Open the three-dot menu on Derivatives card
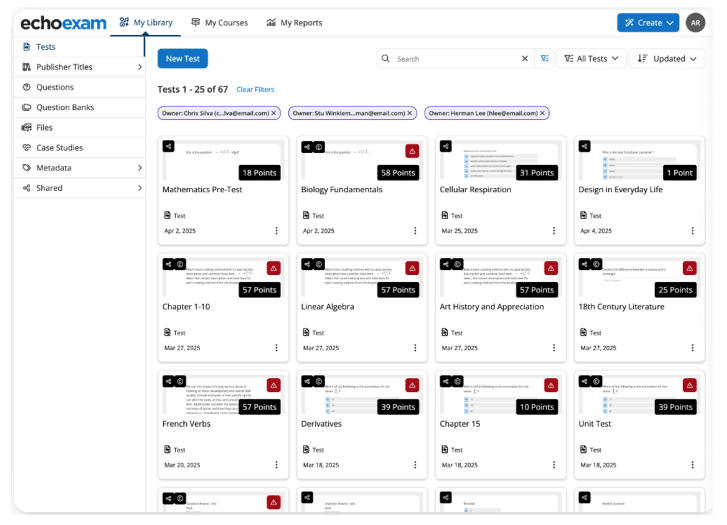 coord(415,465)
